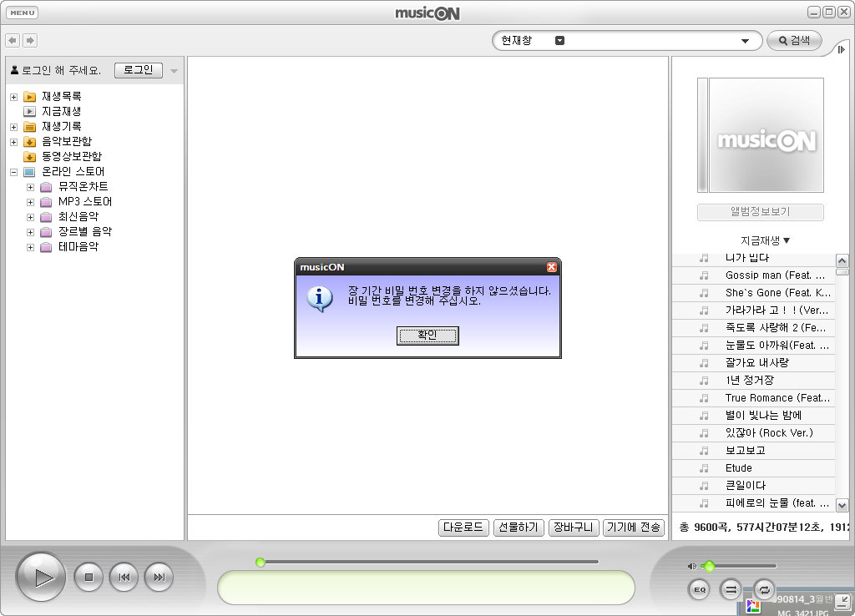Viewport: 855px width, 616px height.
Task: Click the 다운로드 button
Action: pos(463,528)
